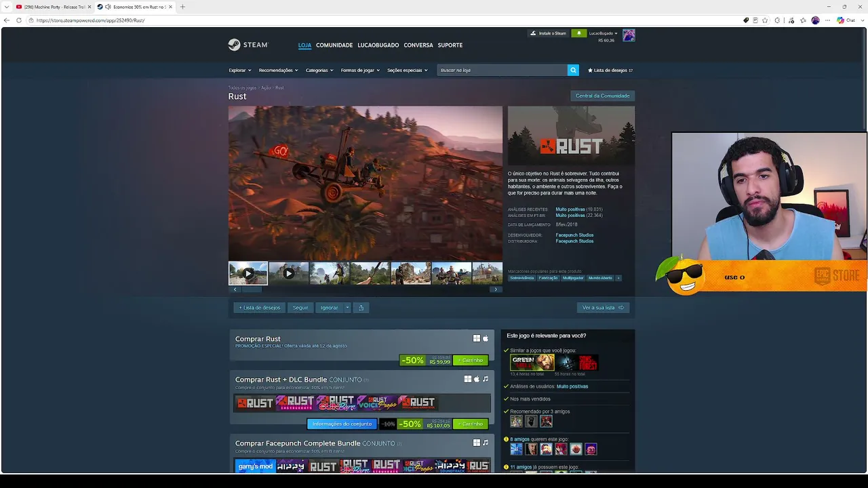Open the browser profile avatar
The width and height of the screenshot is (868, 488).
click(815, 20)
